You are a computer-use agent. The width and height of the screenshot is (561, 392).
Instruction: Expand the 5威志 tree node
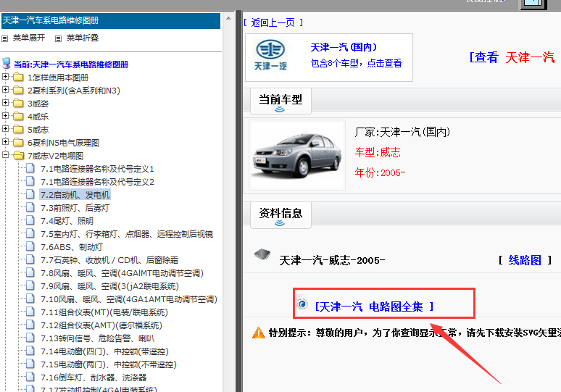pyautogui.click(x=5, y=129)
